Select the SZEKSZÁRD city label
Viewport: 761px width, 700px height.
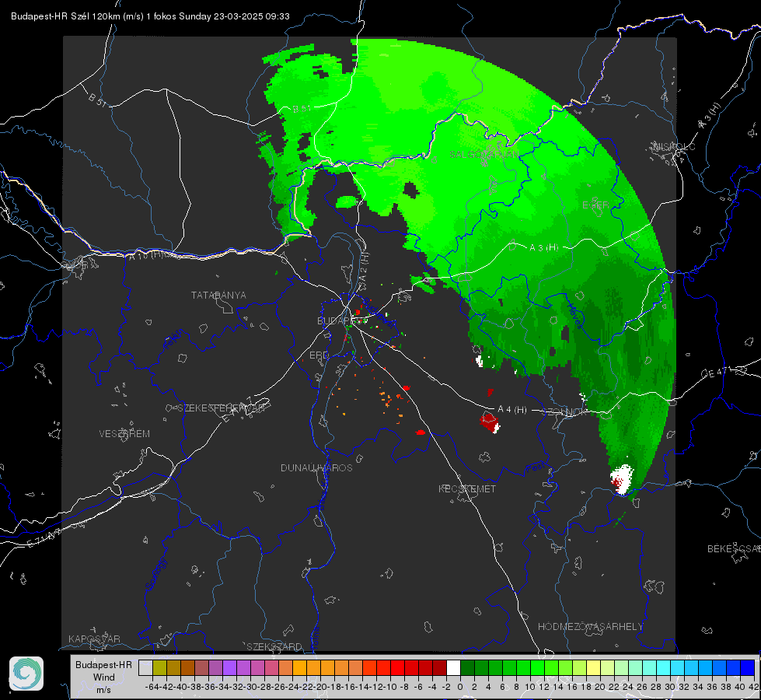(x=274, y=646)
